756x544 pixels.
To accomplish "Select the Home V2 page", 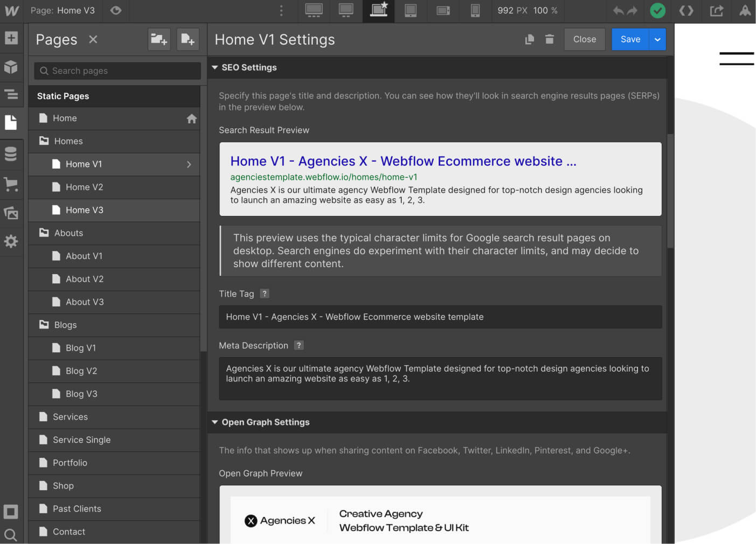I will coord(114,187).
